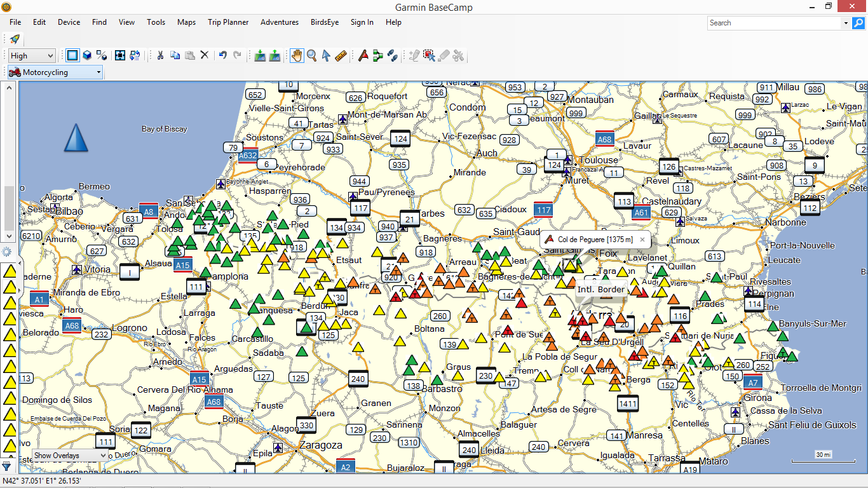Click the gear settings icon on the left panel

[x=8, y=252]
